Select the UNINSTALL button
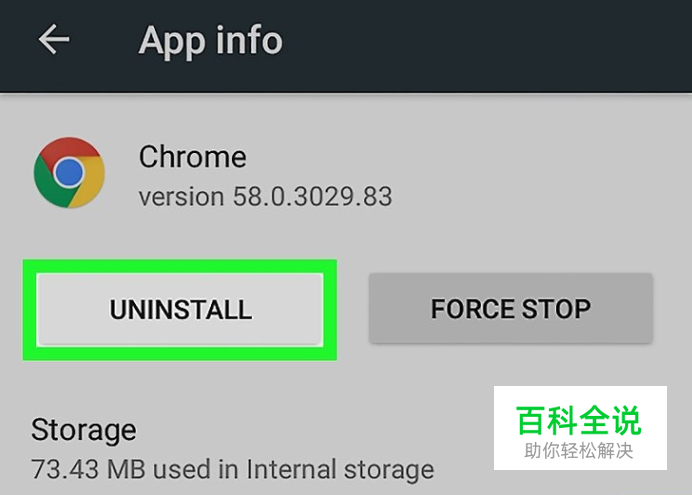This screenshot has width=692, height=495. click(x=180, y=309)
